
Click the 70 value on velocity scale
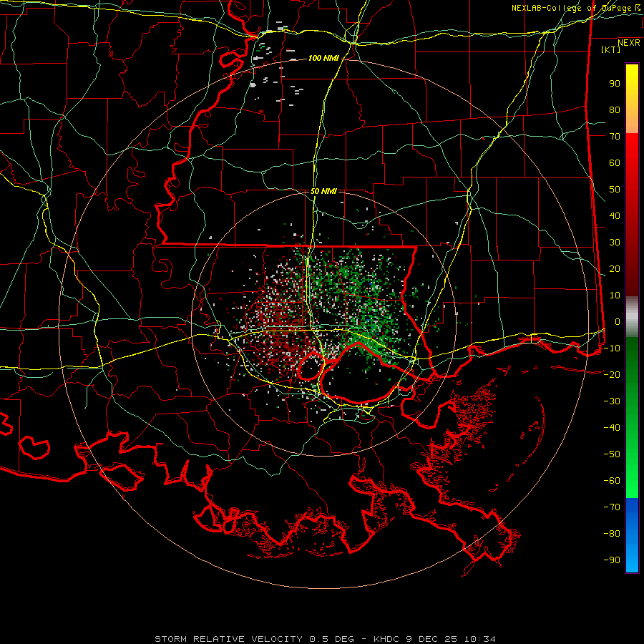point(615,137)
